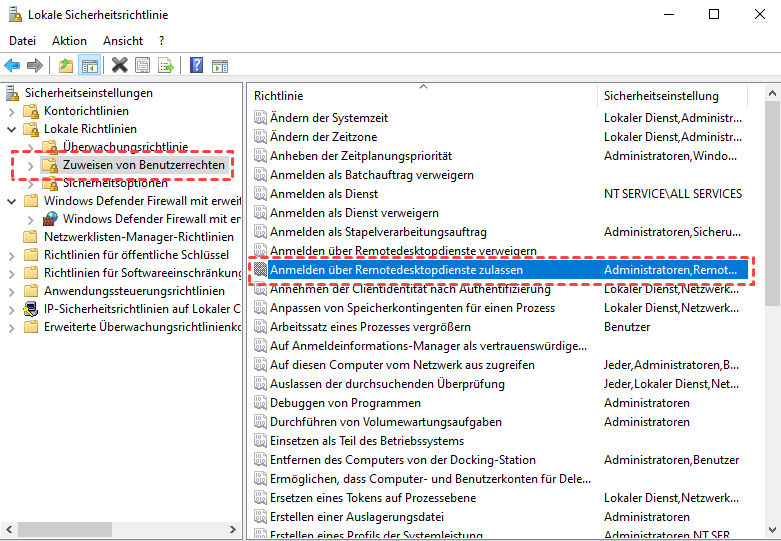781x541 pixels.
Task: Open the blue Help question mark icon
Action: click(196, 65)
